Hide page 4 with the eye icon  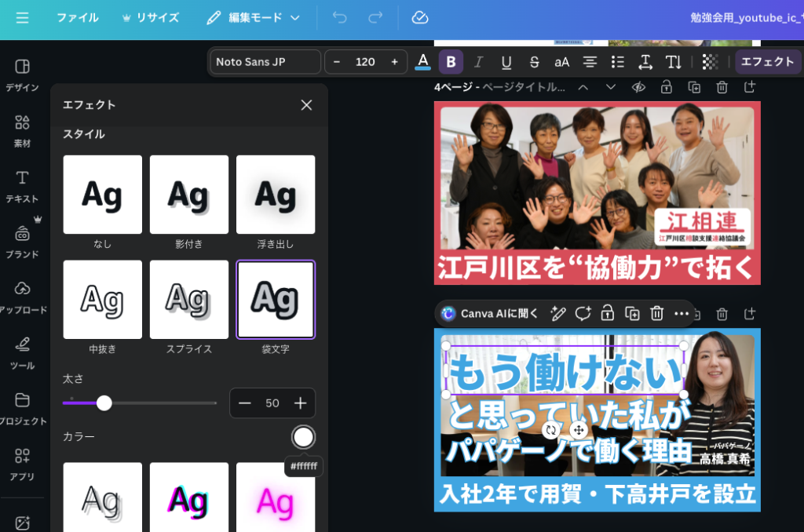pos(638,87)
